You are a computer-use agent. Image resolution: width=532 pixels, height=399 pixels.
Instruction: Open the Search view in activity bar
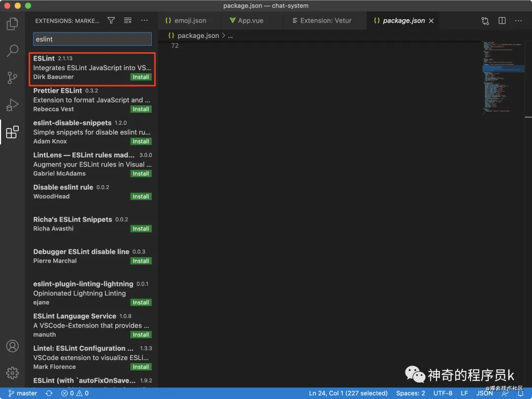pyautogui.click(x=12, y=51)
